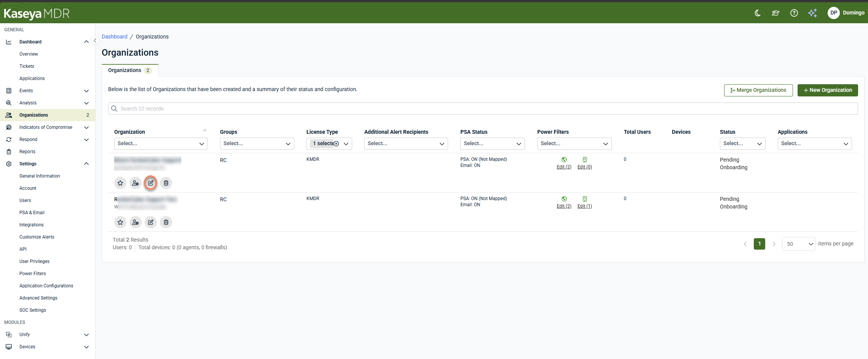This screenshot has width=868, height=359.
Task: Open the License Type filter dropdown
Action: pyautogui.click(x=329, y=144)
